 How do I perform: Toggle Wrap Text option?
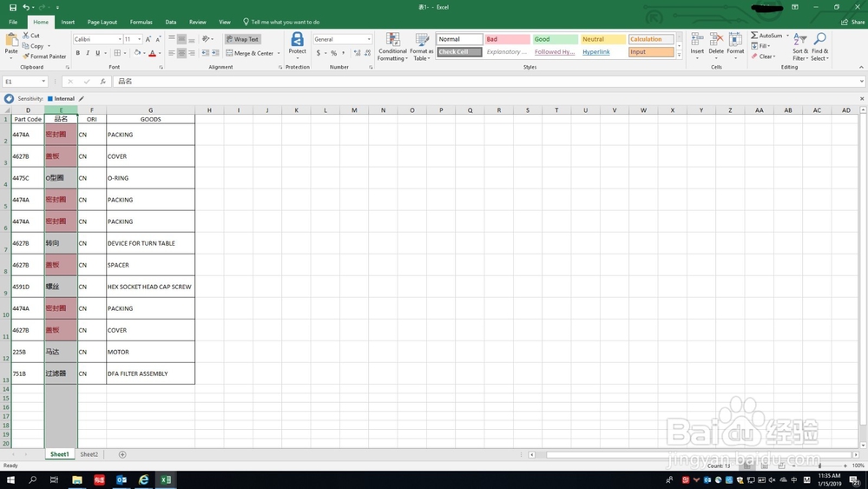(242, 39)
